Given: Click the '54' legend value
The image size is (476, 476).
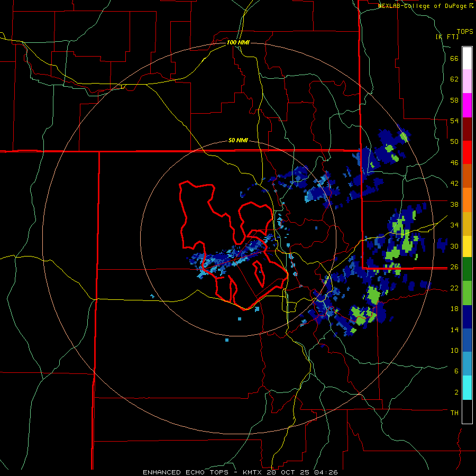Looking at the screenshot, I should pos(454,121).
